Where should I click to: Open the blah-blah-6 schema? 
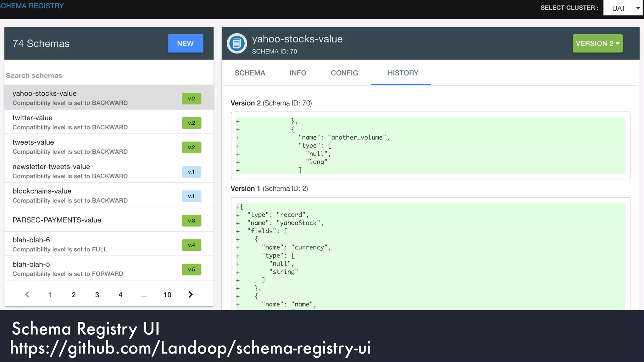(109, 244)
